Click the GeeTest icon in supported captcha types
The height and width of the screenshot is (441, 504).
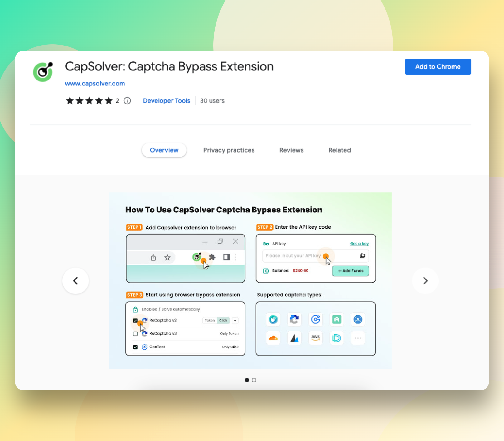(x=315, y=319)
